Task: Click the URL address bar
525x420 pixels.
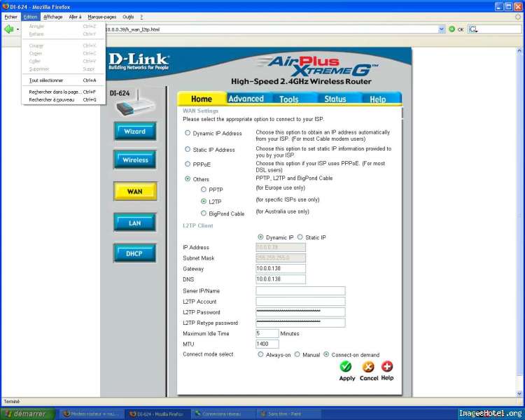Action: 271,29
